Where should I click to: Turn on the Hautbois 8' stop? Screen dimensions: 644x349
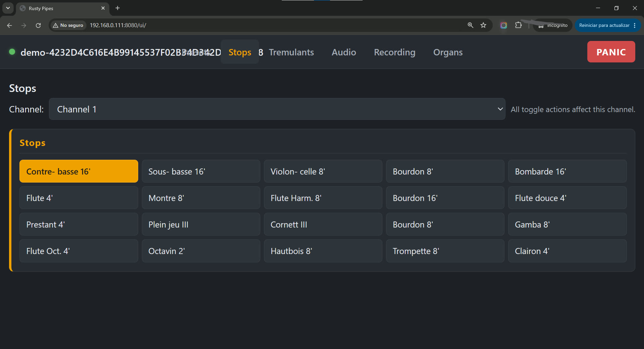tap(323, 251)
